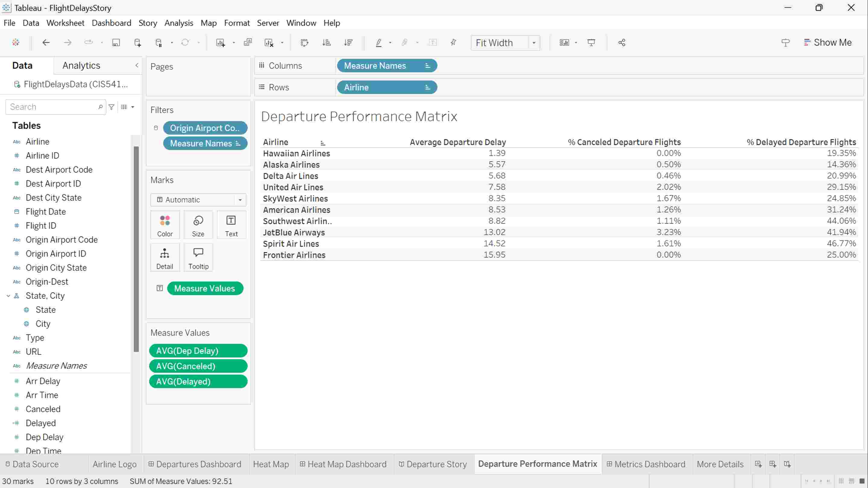
Task: Open the Analysis menu
Action: pos(179,23)
